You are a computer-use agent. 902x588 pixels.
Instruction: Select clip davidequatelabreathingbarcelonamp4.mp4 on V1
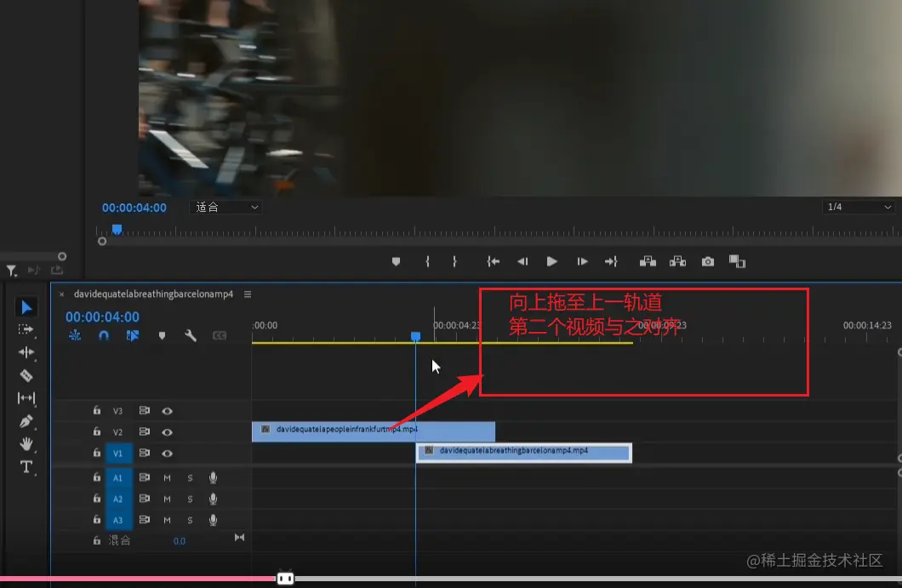click(523, 453)
